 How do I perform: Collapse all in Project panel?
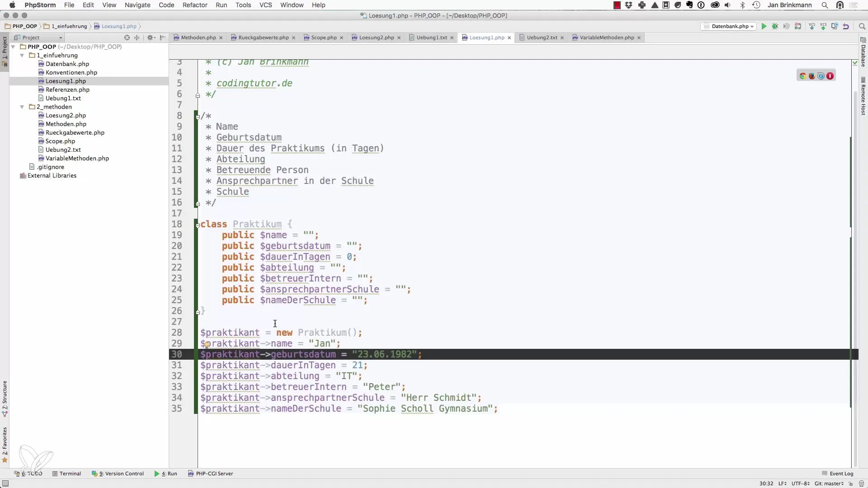(x=137, y=38)
